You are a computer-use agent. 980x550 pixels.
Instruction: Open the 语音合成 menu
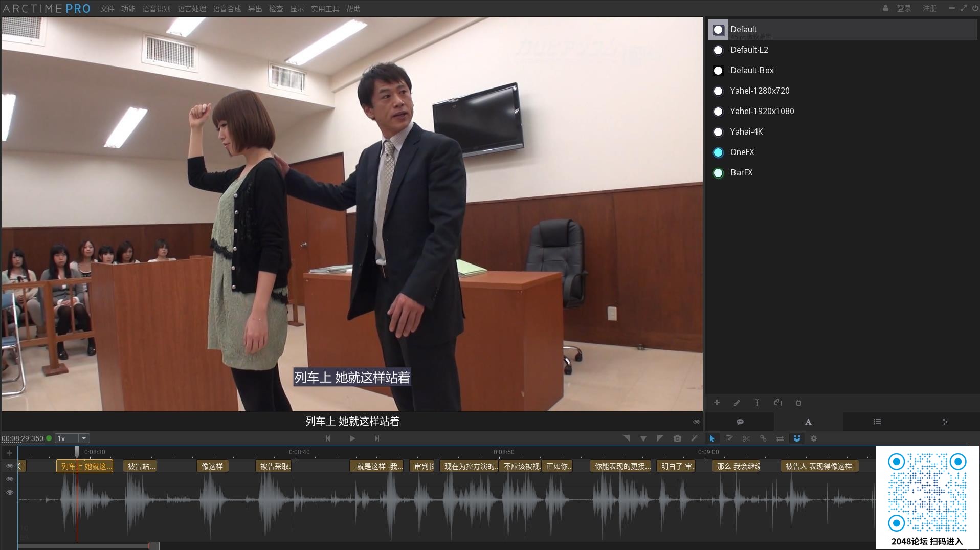pos(227,9)
